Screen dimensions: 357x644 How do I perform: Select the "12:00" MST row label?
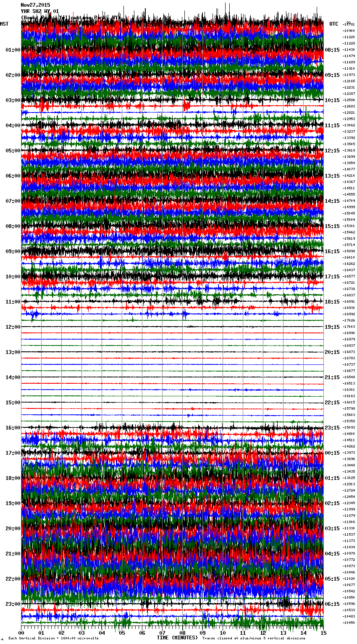tap(13, 327)
